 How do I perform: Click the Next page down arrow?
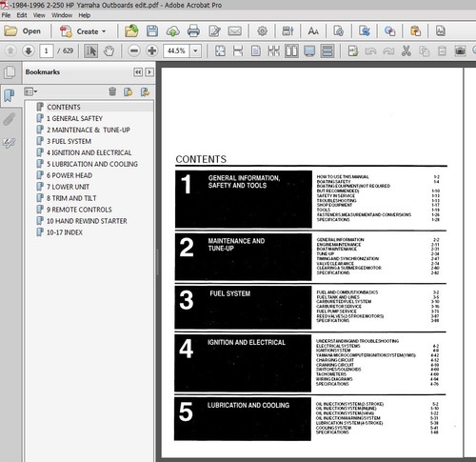coord(29,50)
